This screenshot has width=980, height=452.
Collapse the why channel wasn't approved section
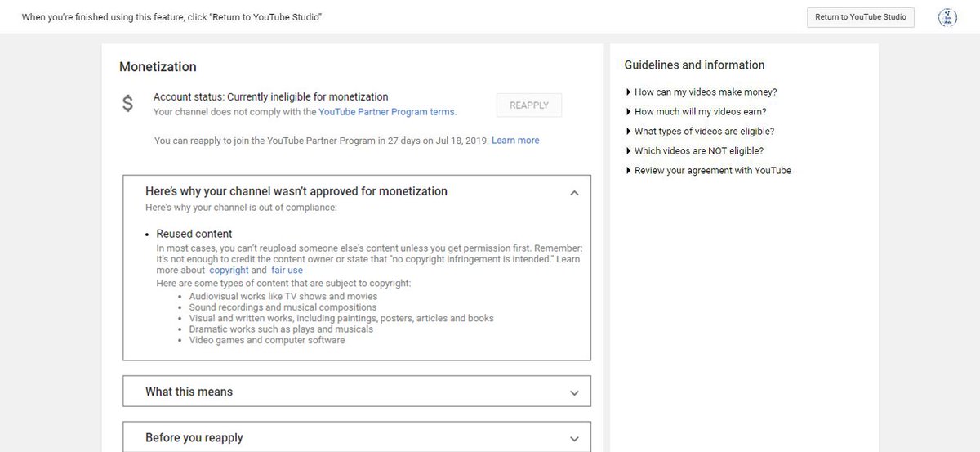click(574, 193)
